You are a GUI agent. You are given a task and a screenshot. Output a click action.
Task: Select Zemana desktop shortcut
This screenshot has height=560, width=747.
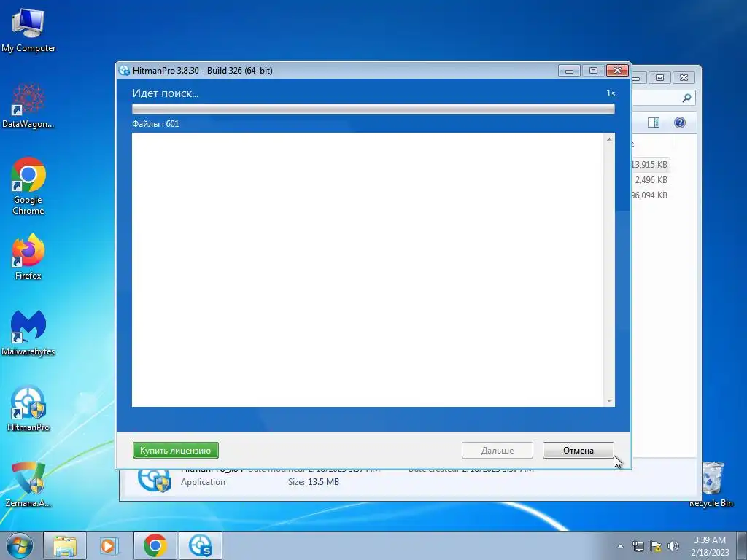tap(28, 484)
